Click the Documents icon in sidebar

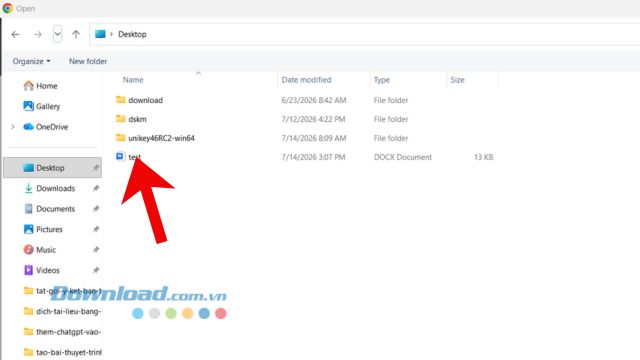click(28, 209)
